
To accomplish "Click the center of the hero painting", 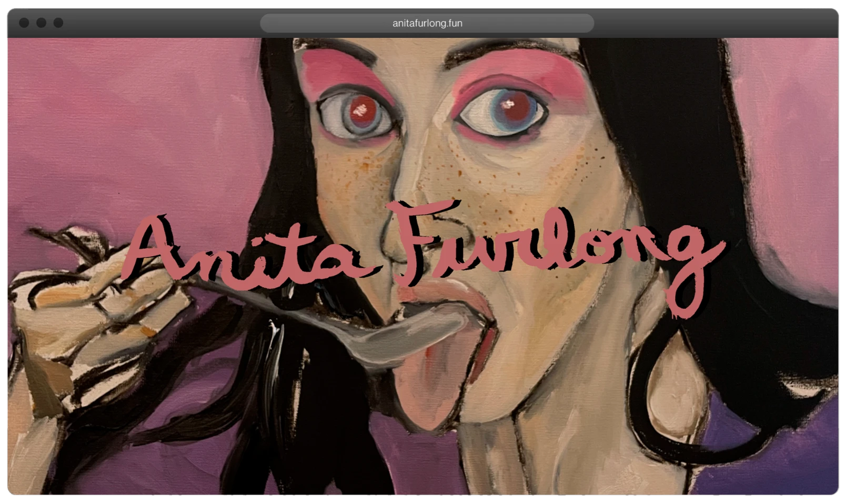I will [x=422, y=263].
